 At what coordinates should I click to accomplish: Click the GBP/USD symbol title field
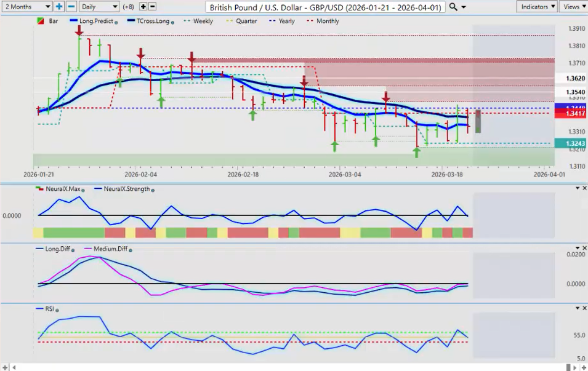click(x=324, y=7)
